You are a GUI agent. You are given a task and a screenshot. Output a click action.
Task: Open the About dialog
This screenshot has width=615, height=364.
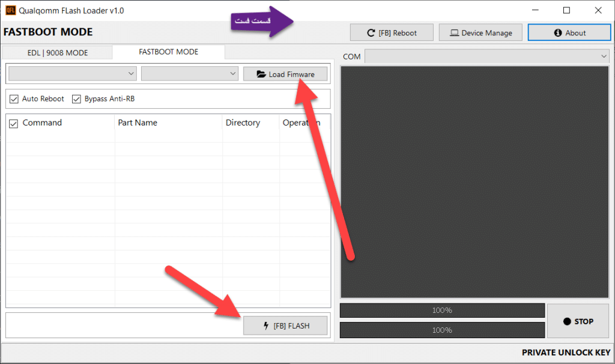(x=569, y=33)
